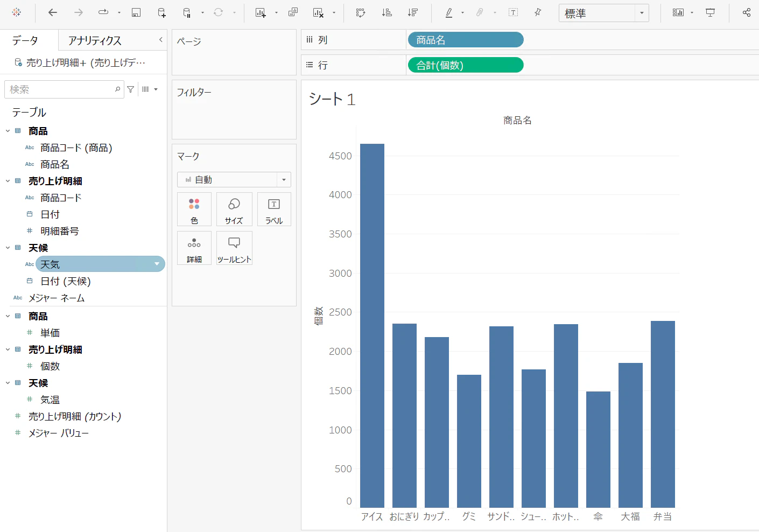Viewport: 759px width, 532px height.
Task: Collapse the 天候 group containing 天気
Action: (8, 248)
